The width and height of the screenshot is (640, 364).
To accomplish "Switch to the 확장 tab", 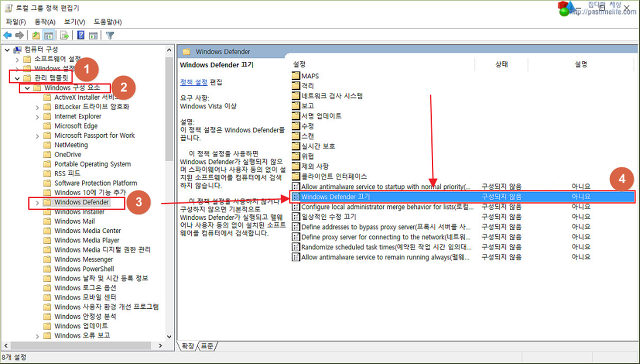I will [x=188, y=346].
